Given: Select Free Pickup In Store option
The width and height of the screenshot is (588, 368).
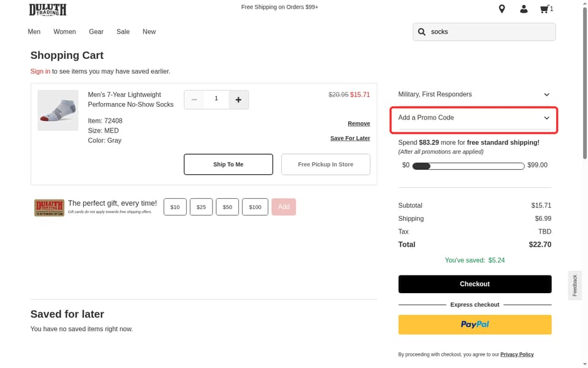Looking at the screenshot, I should [x=325, y=164].
